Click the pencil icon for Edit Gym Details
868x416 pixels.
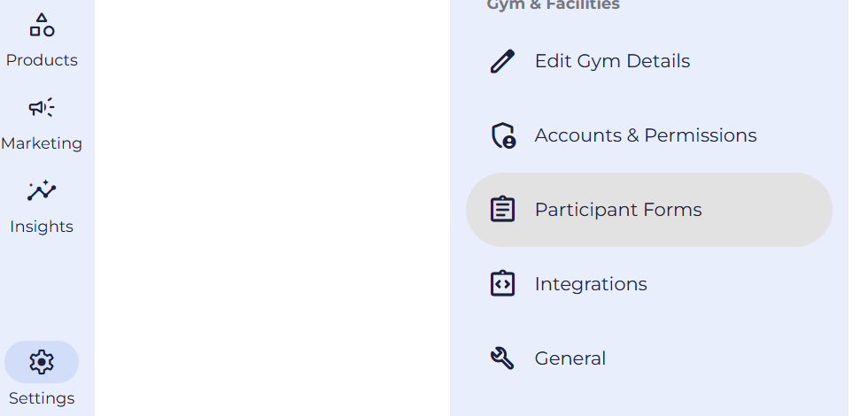point(502,61)
